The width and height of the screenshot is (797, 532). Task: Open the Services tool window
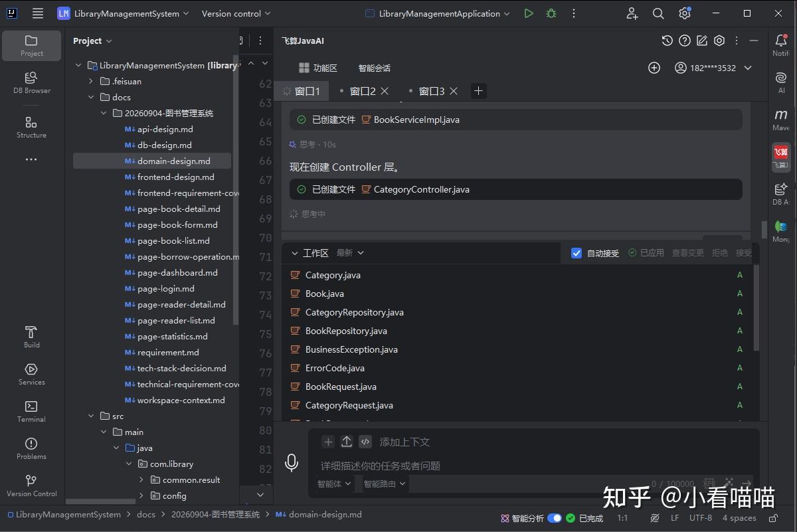pos(31,375)
